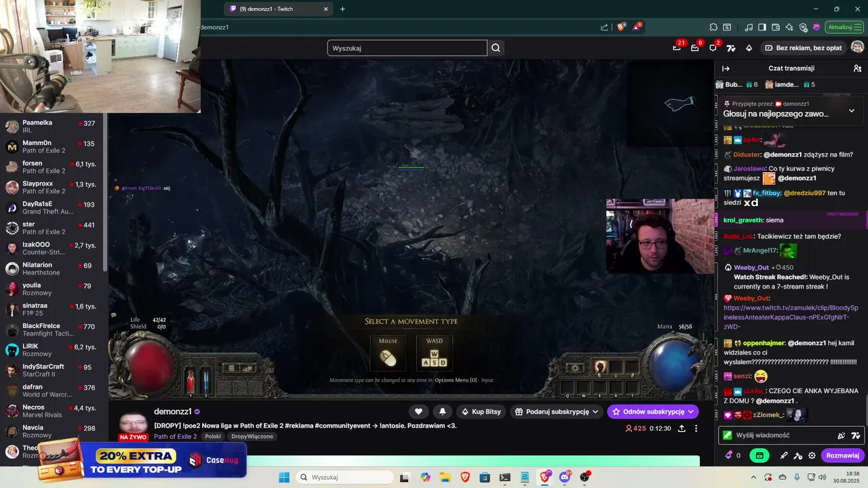This screenshot has height=488, width=868.
Task: Open chat settings gear icon
Action: pos(812,455)
